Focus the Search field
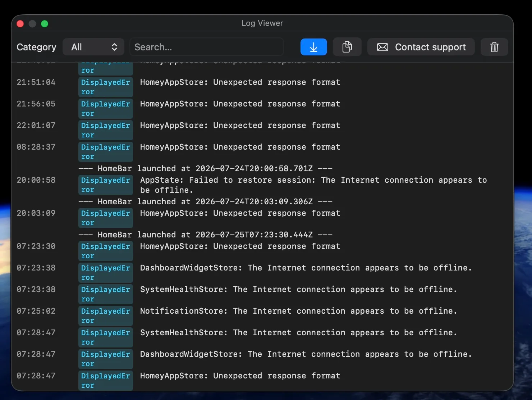 click(x=207, y=47)
